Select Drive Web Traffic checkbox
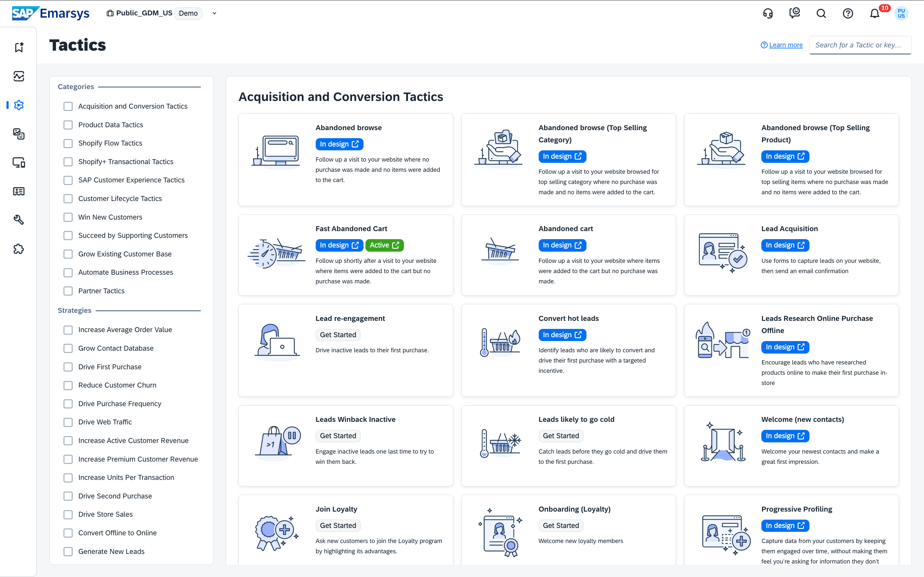The width and height of the screenshot is (924, 577). click(68, 422)
